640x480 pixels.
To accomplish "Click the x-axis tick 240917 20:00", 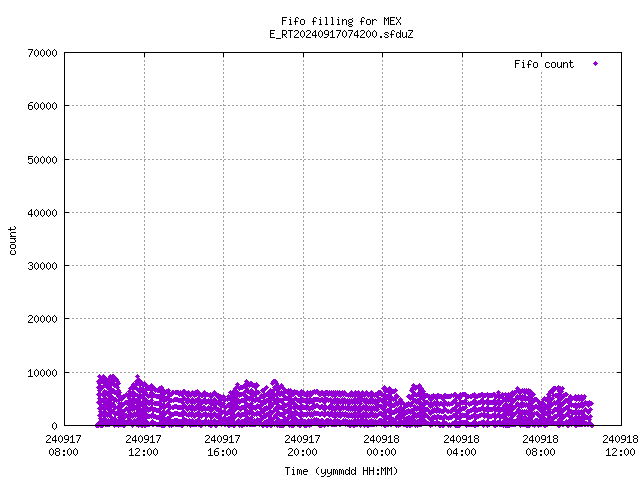I will pos(302,445).
